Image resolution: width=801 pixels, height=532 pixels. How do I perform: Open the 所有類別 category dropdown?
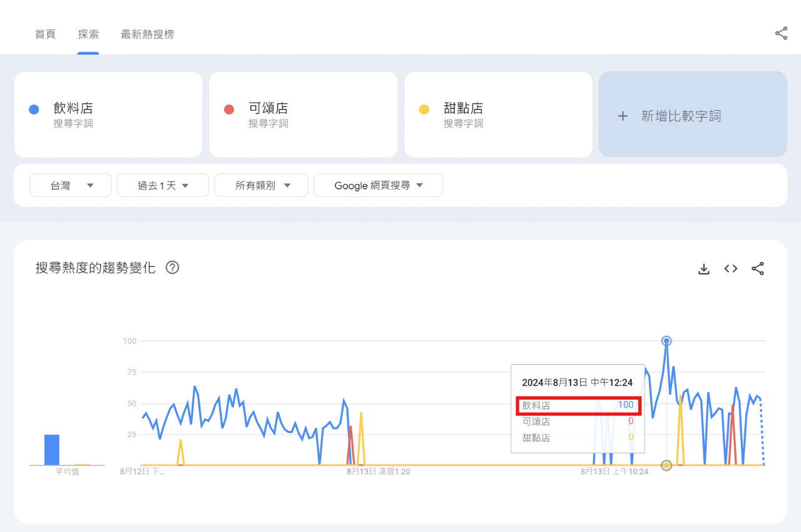tap(262, 185)
